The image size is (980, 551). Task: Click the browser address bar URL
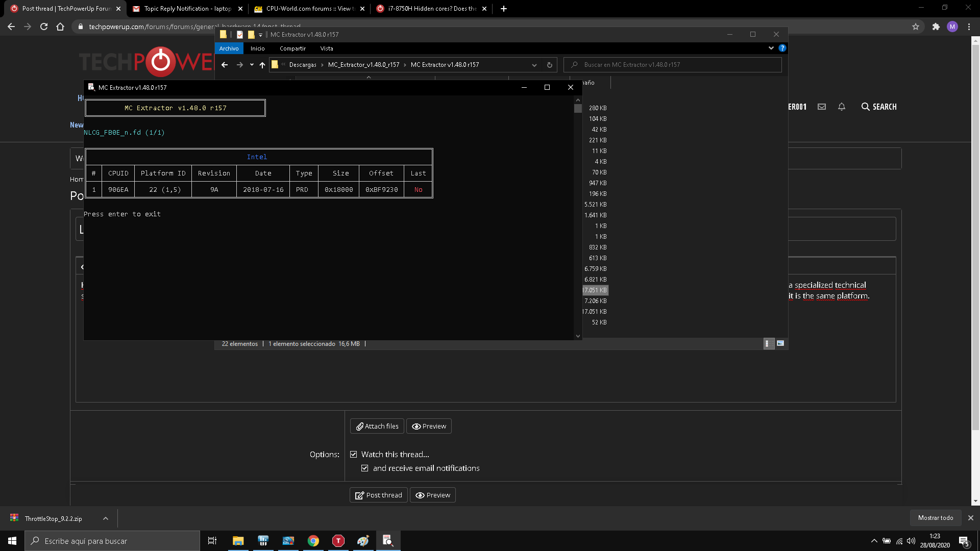[x=194, y=27]
